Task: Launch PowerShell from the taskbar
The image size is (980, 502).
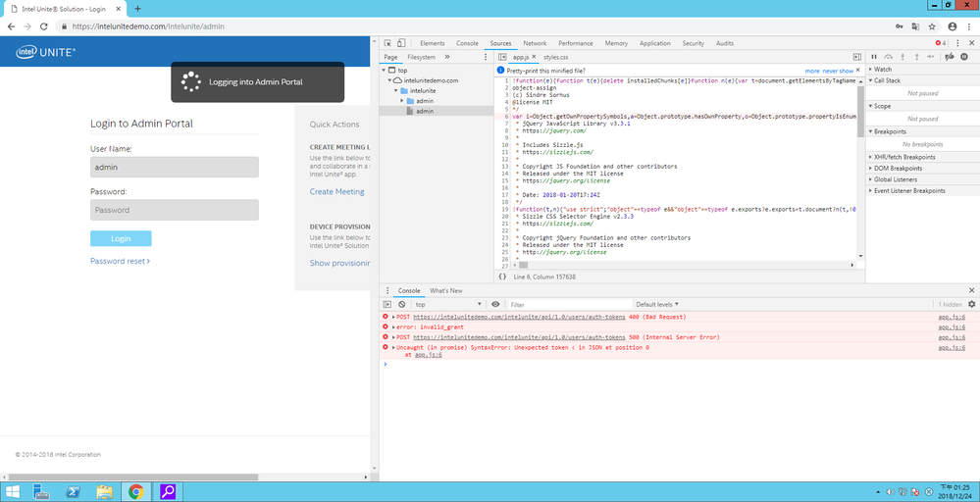Action: point(74,492)
